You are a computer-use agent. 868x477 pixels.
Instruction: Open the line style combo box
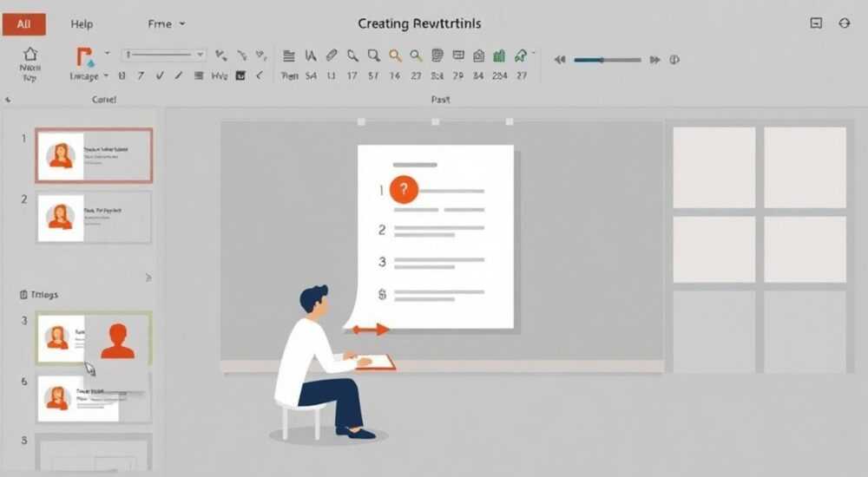click(164, 55)
